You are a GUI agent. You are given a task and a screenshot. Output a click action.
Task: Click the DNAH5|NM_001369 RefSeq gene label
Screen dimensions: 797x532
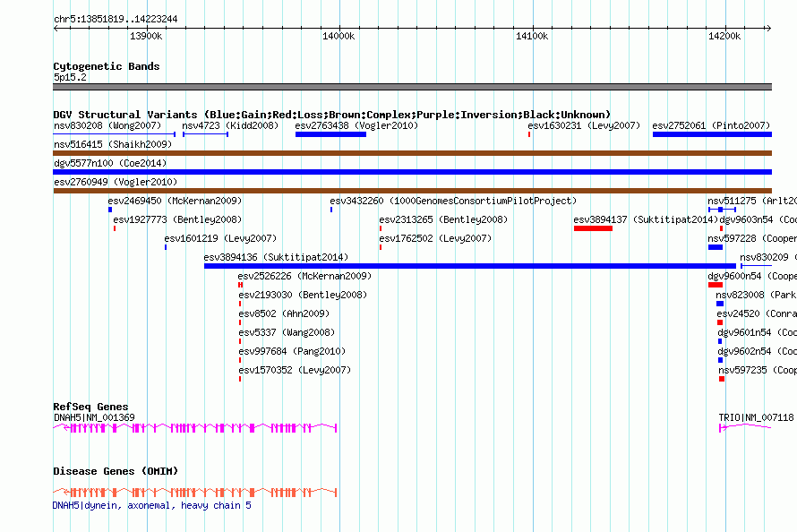pos(94,417)
